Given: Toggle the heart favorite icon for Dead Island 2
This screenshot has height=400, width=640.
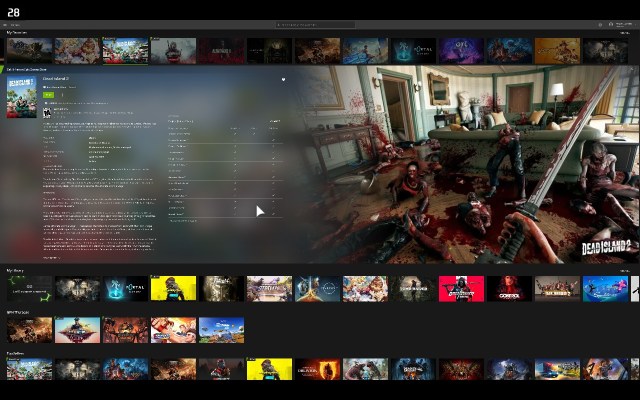Looking at the screenshot, I should tap(283, 80).
